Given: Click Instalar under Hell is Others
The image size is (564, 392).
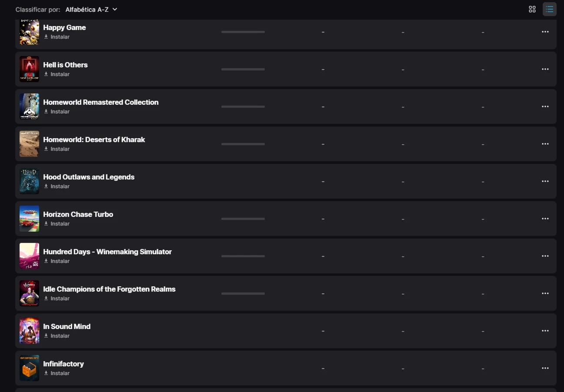Looking at the screenshot, I should (57, 74).
